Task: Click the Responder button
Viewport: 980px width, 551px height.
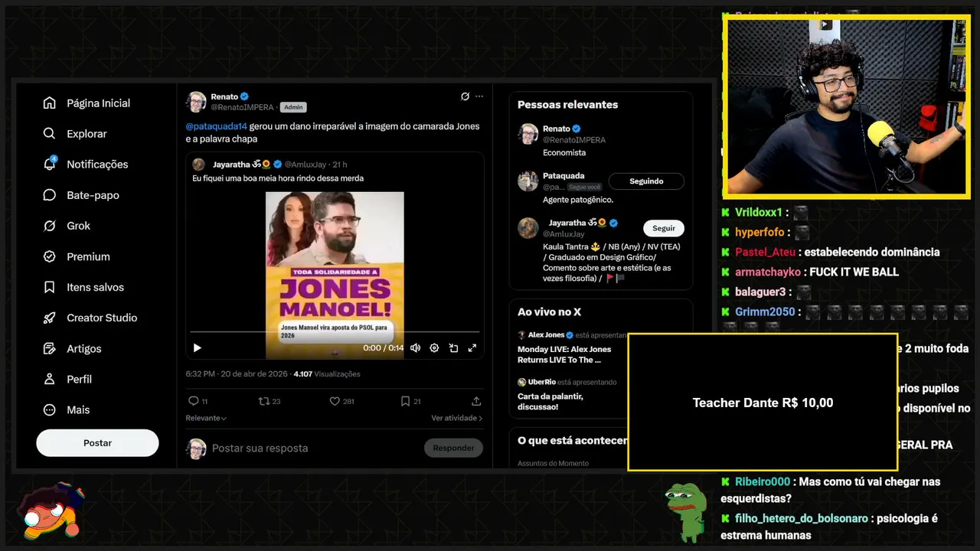Action: [453, 448]
